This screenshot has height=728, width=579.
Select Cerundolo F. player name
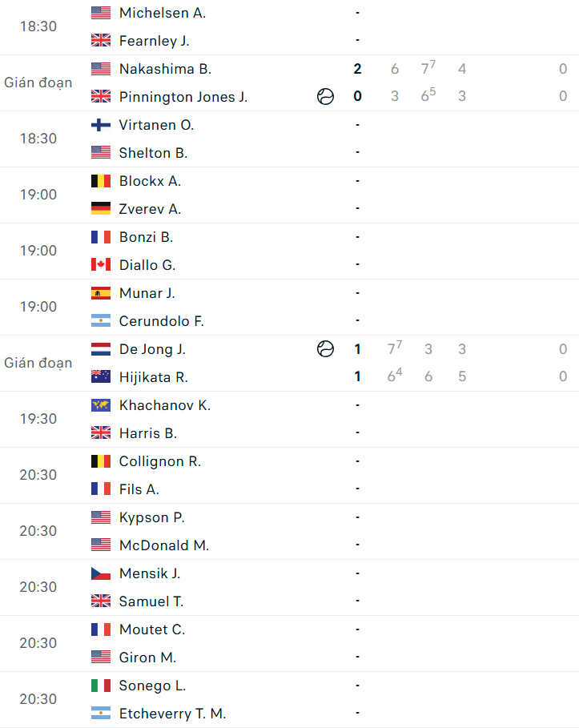[x=161, y=321]
